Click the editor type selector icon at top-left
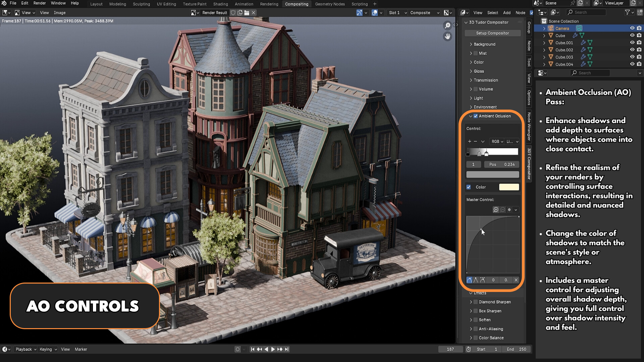This screenshot has width=644, height=362. coord(5,12)
